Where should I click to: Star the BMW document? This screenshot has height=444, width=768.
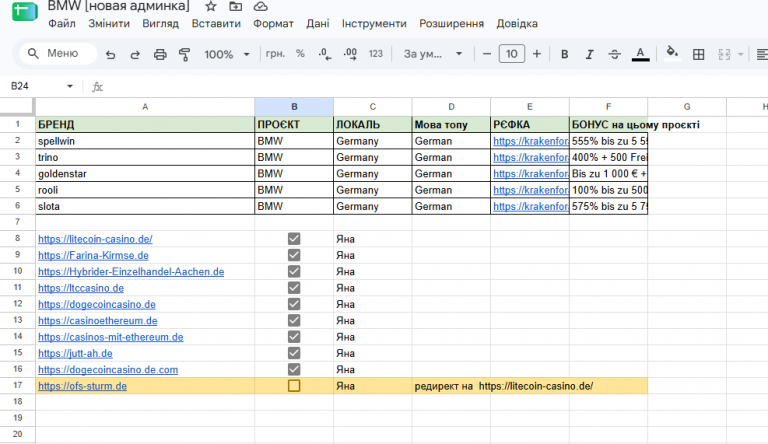(211, 6)
